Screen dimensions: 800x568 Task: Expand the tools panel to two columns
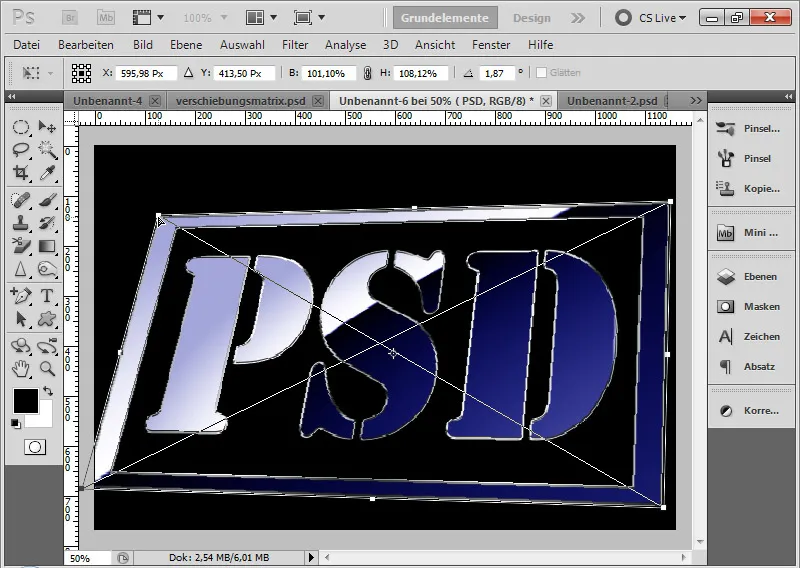(x=11, y=96)
